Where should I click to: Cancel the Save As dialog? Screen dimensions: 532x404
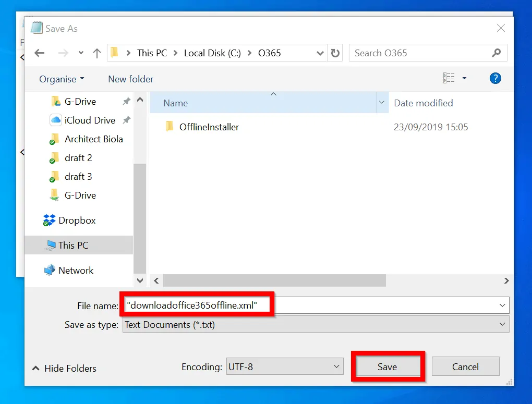(x=465, y=366)
